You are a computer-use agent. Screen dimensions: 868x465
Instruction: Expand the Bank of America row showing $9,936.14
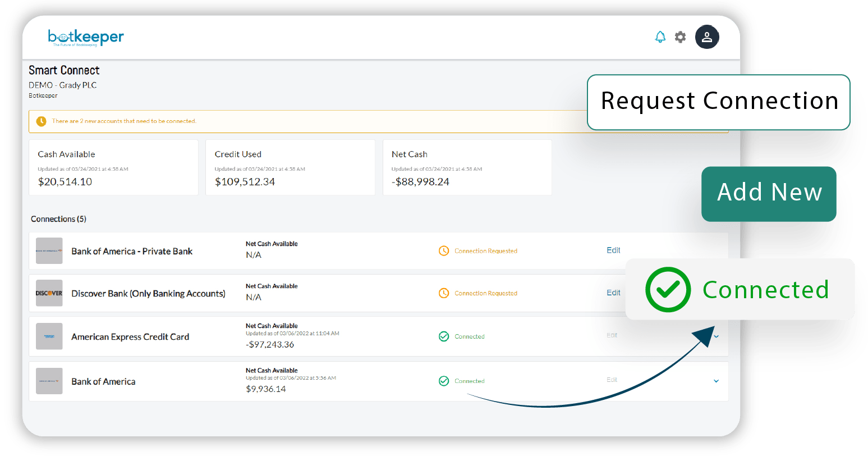(x=716, y=381)
